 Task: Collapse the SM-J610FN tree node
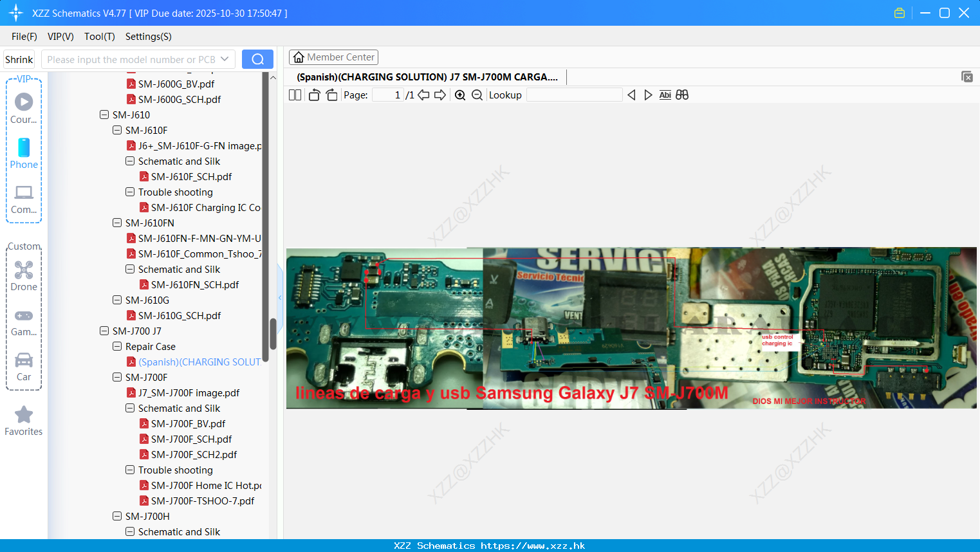click(x=117, y=223)
